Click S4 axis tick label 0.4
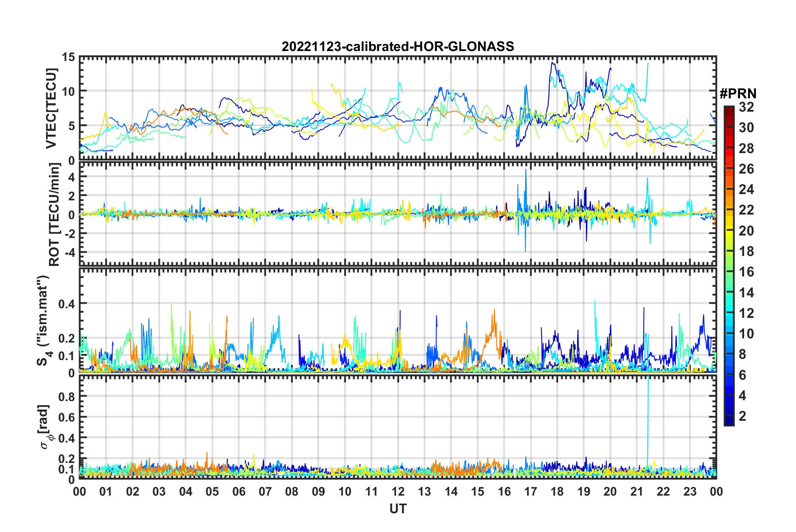 (x=67, y=304)
